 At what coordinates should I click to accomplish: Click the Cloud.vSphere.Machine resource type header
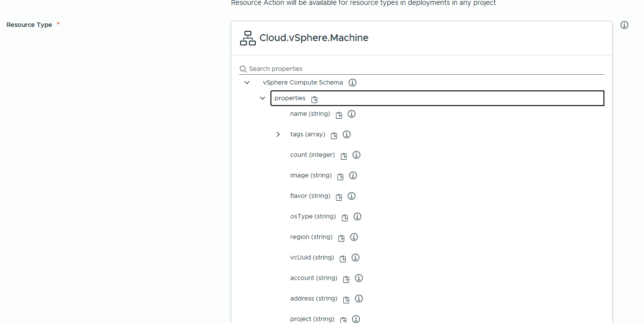(313, 38)
